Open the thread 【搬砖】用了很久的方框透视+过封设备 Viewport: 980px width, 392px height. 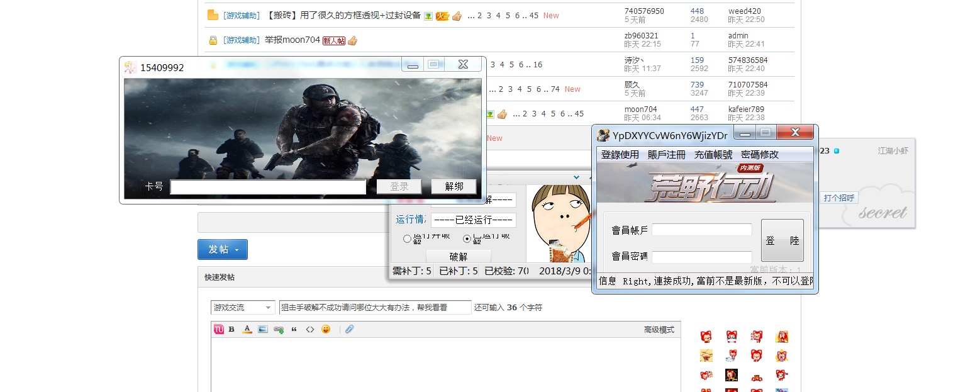[342, 16]
